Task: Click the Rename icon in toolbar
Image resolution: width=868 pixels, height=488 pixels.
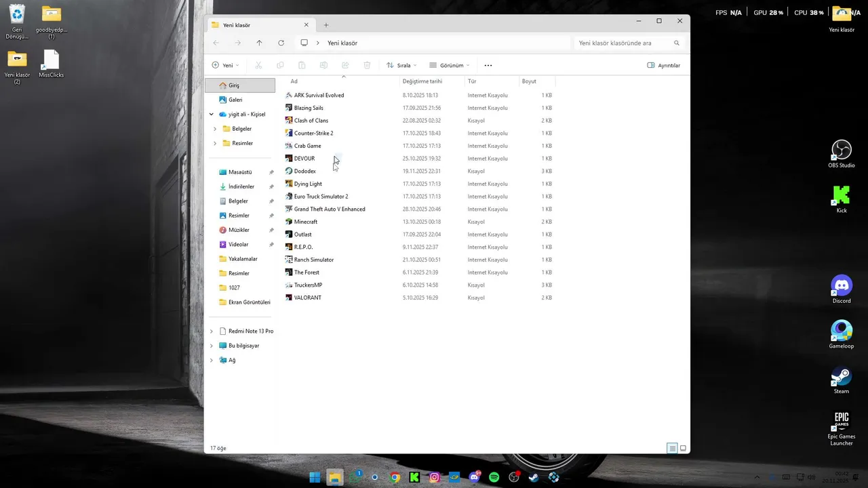Action: click(323, 65)
